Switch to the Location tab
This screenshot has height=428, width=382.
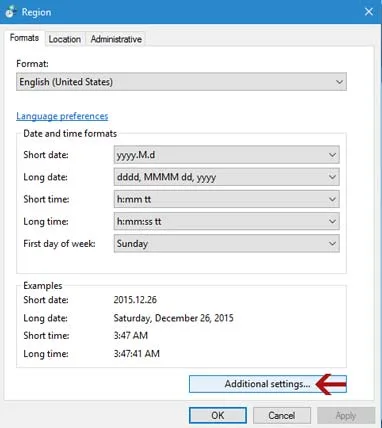click(x=65, y=39)
